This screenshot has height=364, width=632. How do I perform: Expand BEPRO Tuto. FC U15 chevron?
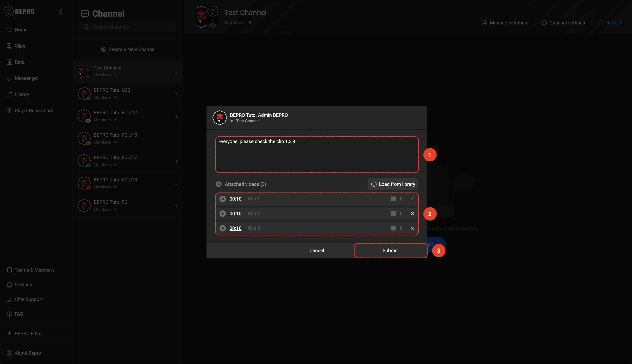[176, 139]
